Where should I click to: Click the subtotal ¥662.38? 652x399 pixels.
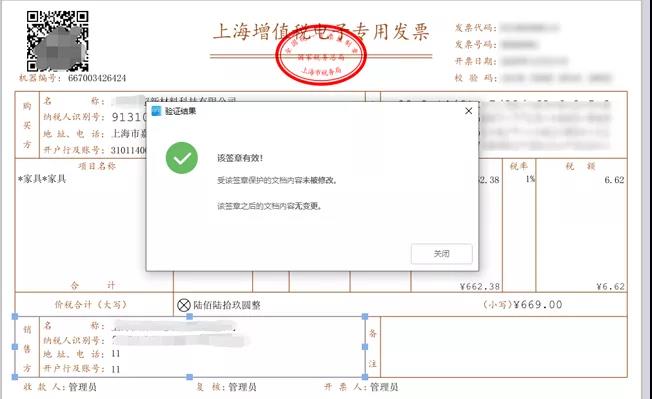(480, 286)
